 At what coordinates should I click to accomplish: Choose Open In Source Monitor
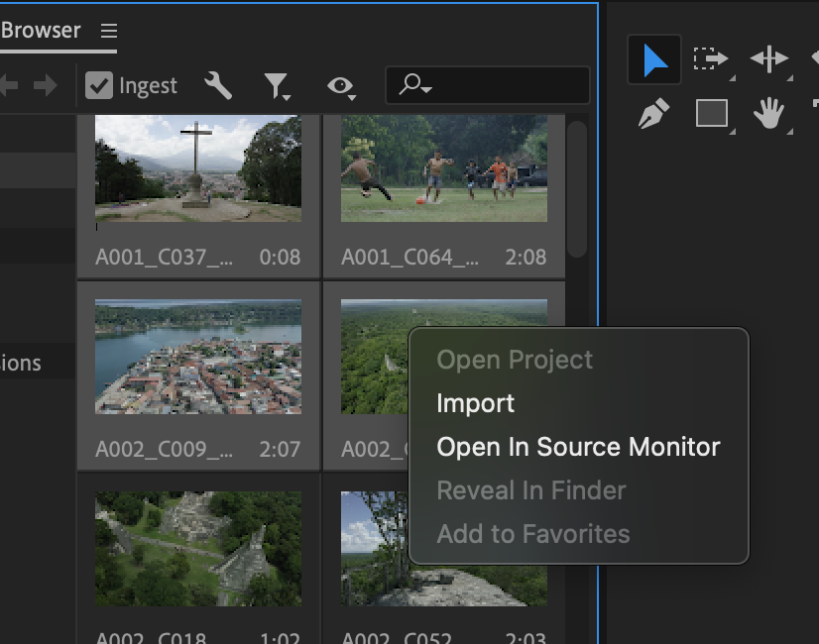(578, 447)
